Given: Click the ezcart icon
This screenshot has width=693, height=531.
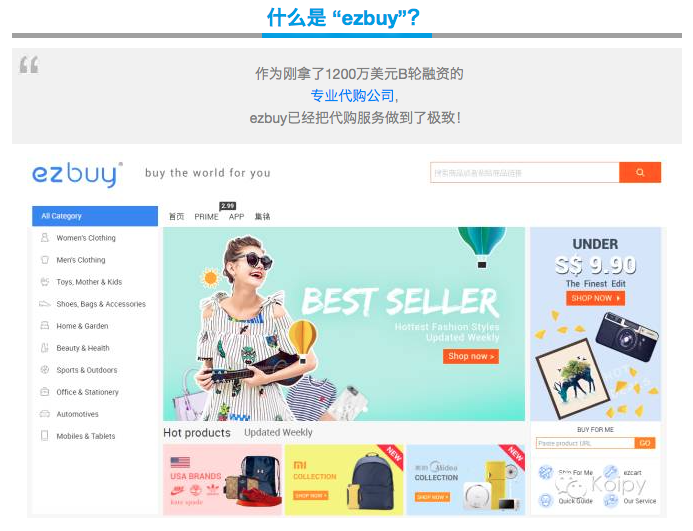Looking at the screenshot, I should click(x=611, y=472).
